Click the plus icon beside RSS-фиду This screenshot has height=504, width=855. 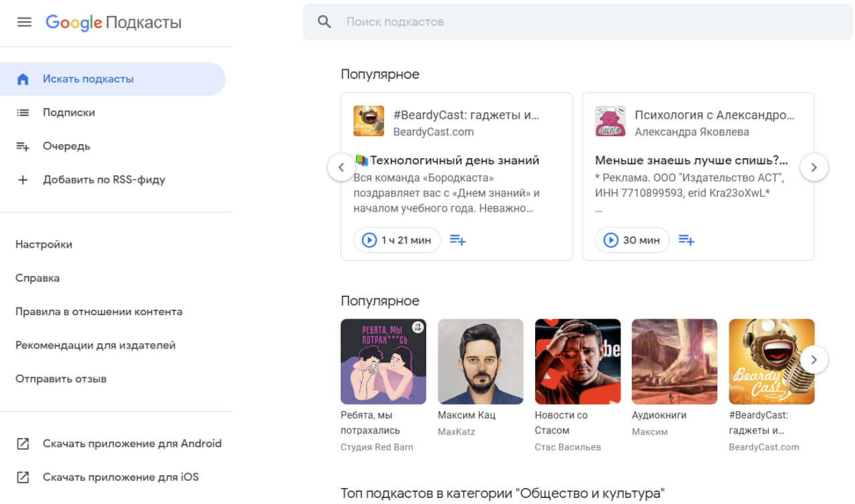point(23,179)
